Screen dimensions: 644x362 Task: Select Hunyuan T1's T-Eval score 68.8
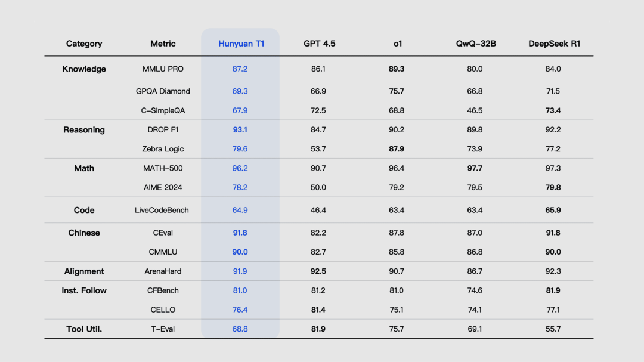[240, 329]
